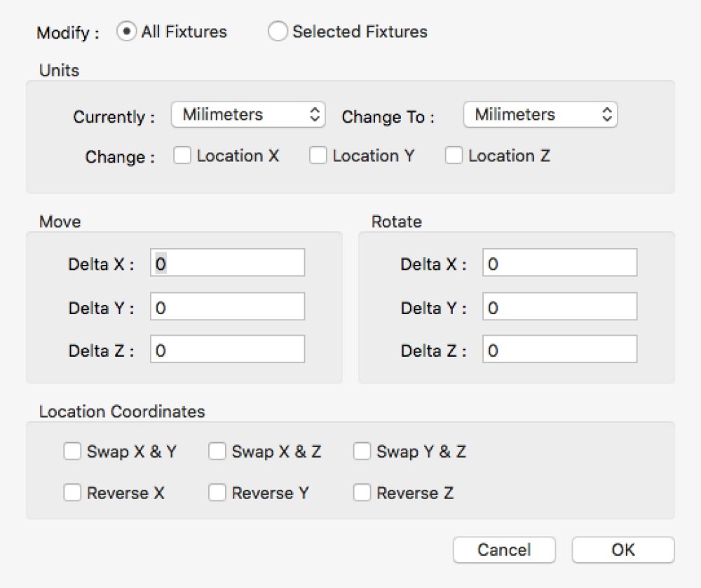
Task: Confirm with the OK button
Action: pyautogui.click(x=623, y=550)
